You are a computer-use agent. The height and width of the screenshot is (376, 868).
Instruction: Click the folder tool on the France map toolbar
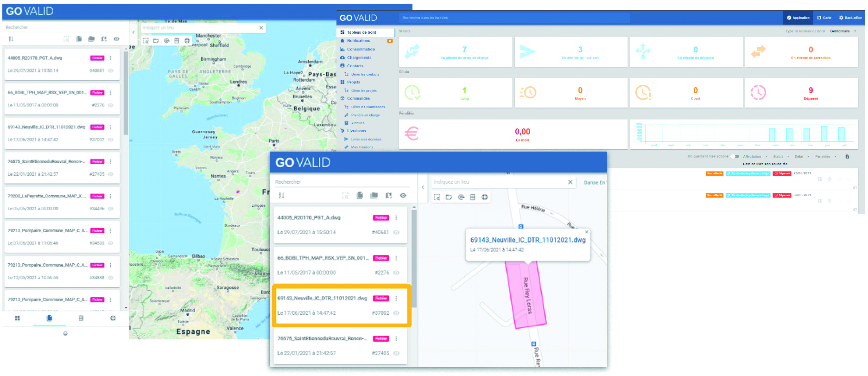pyautogui.click(x=156, y=41)
